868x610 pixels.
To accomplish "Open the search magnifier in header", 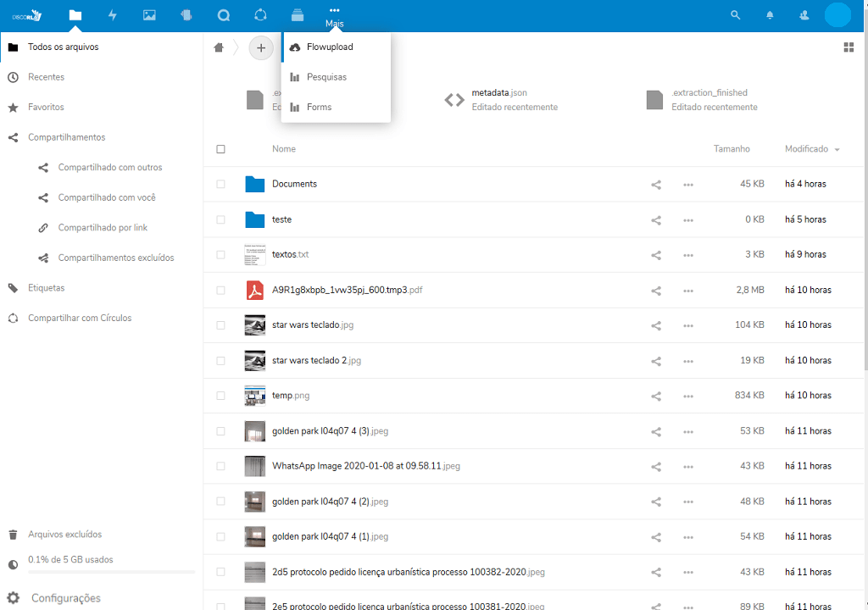I will point(735,15).
